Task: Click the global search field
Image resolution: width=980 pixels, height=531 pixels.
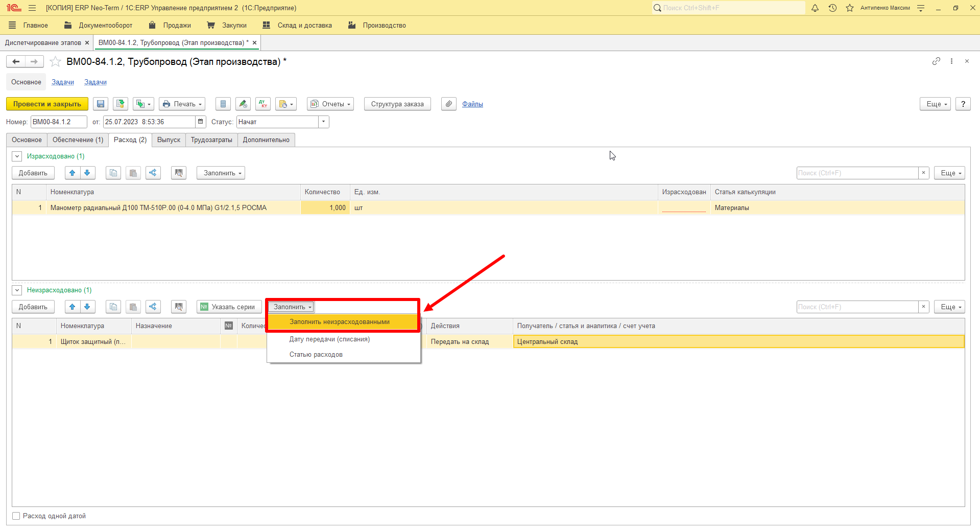Action: click(x=729, y=8)
